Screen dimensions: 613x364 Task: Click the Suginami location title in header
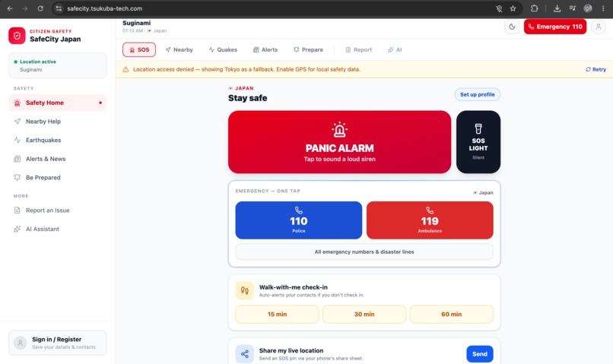[x=136, y=23]
